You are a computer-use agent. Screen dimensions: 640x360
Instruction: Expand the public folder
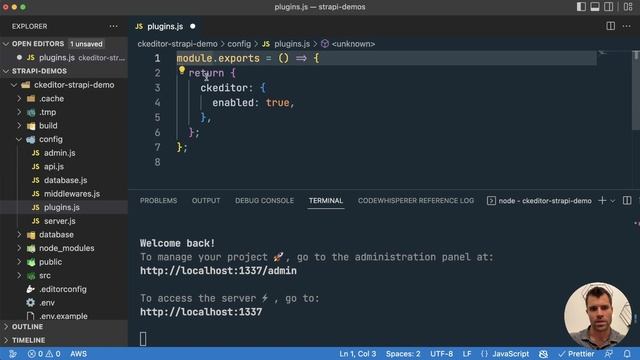[40, 262]
